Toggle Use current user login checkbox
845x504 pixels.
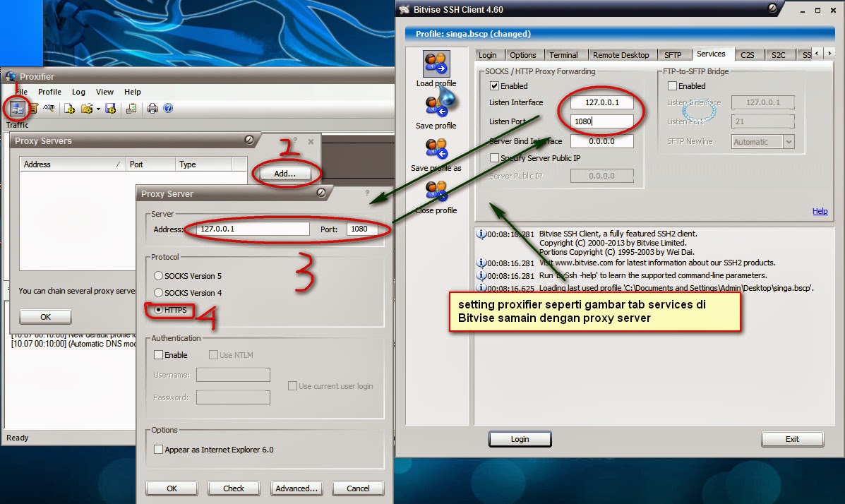(293, 386)
